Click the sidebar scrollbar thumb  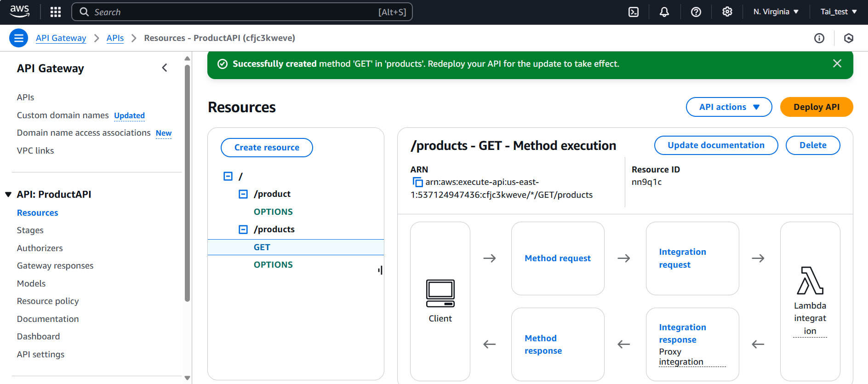point(187,183)
